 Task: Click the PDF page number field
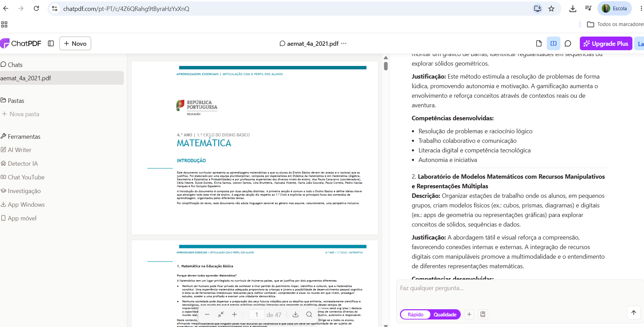point(257,315)
